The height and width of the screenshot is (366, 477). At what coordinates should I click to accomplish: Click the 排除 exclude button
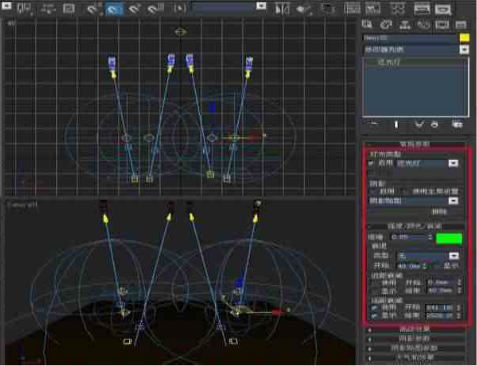439,212
